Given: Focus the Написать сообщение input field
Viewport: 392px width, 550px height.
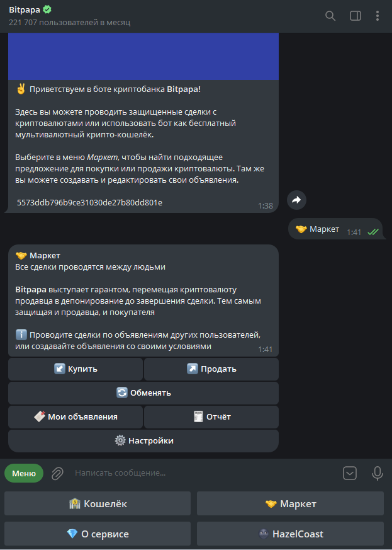Looking at the screenshot, I should click(201, 473).
